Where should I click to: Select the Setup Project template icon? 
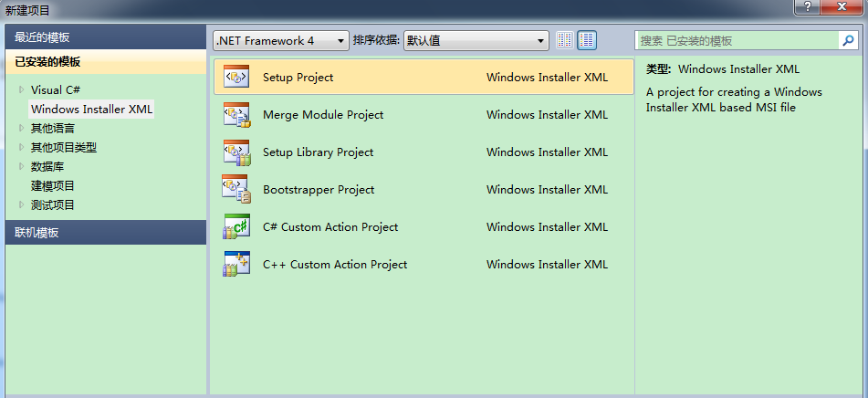[x=236, y=77]
